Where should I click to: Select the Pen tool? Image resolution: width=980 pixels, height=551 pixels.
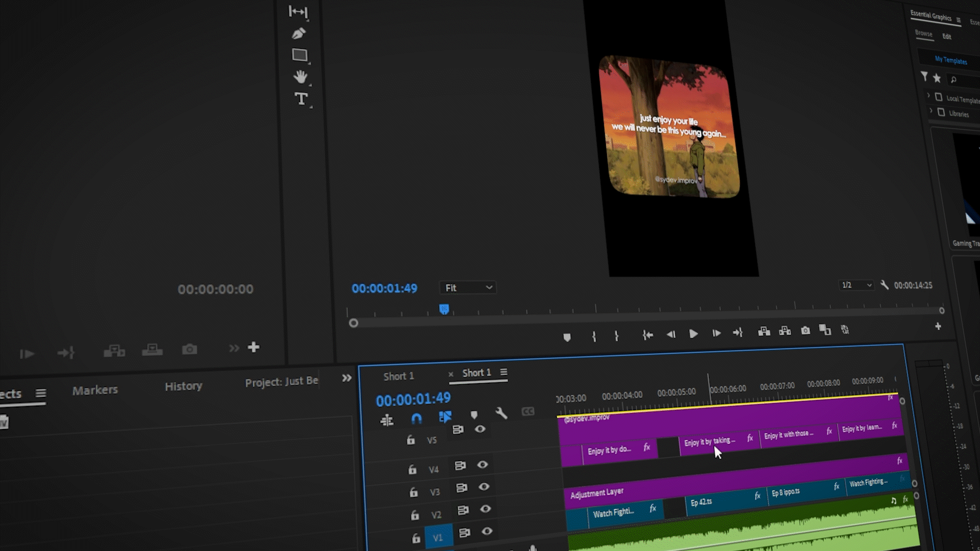coord(299,34)
